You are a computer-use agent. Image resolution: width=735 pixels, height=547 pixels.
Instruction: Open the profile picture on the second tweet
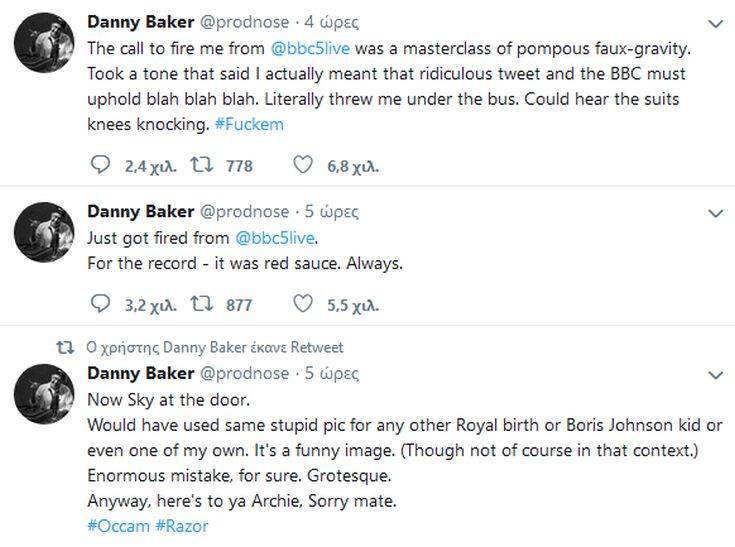click(43, 234)
